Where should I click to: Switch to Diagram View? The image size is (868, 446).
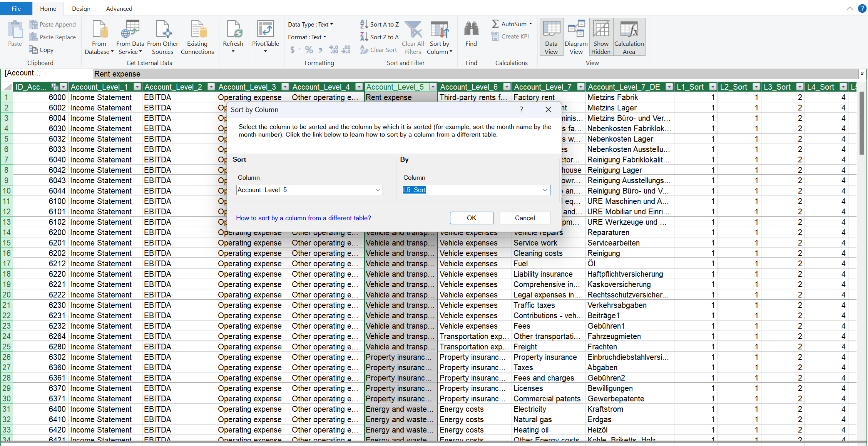(576, 37)
